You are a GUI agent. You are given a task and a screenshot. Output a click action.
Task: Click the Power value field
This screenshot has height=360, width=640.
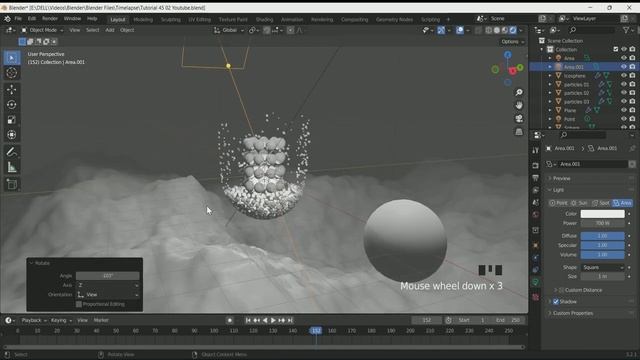[602, 223]
